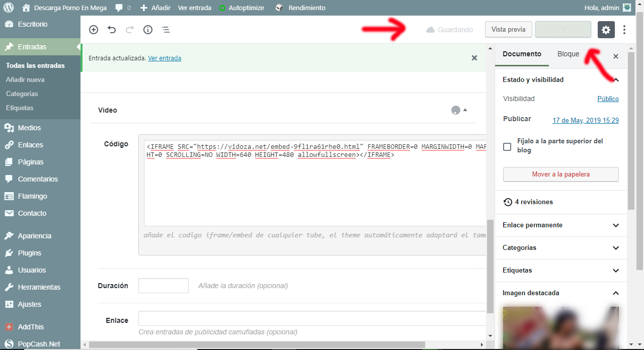Toggle the settings gear sidebar button
This screenshot has width=644, height=350.
tap(606, 30)
